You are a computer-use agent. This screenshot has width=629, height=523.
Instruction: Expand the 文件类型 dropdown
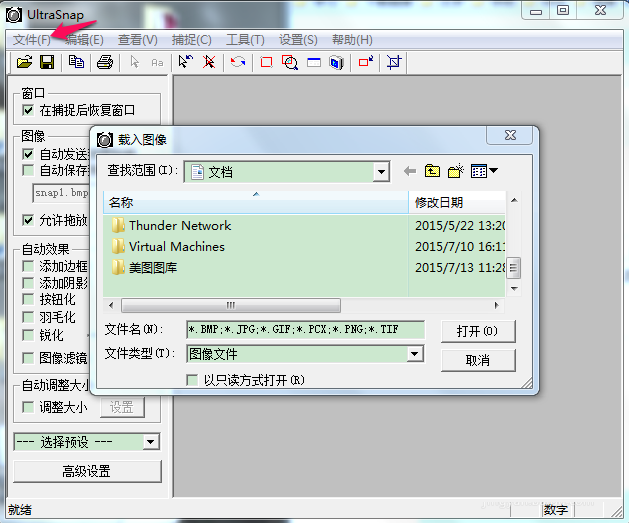tap(415, 354)
